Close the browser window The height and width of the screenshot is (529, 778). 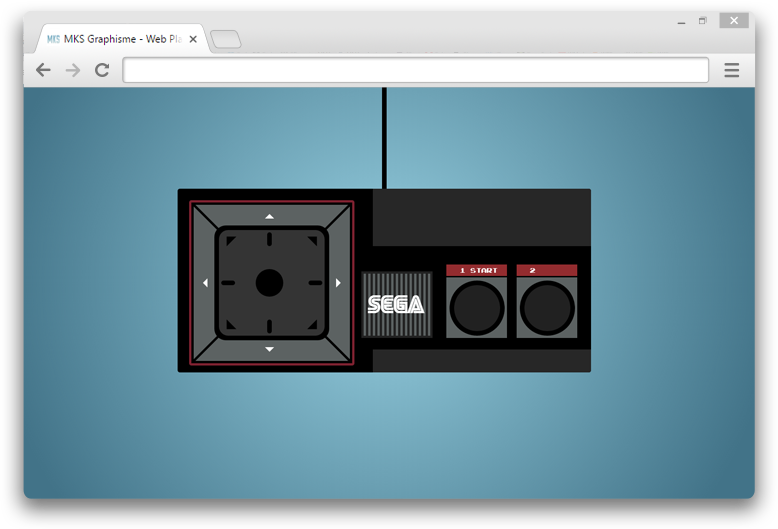pos(734,21)
